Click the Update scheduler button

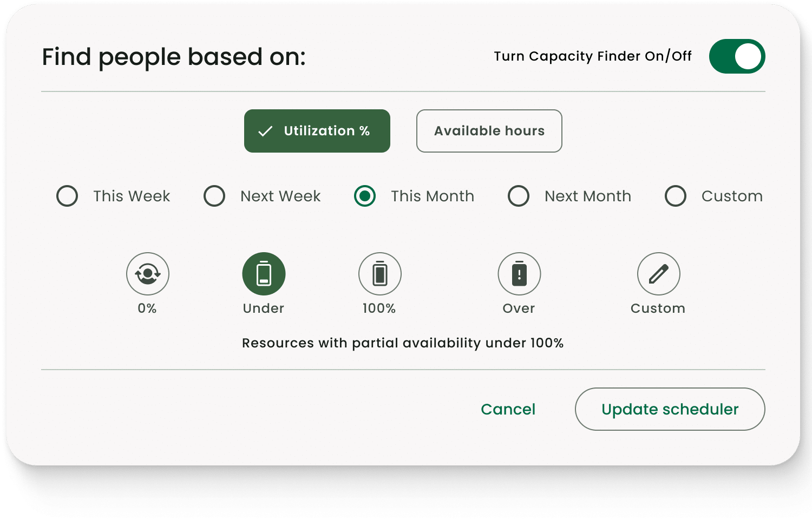tap(670, 409)
